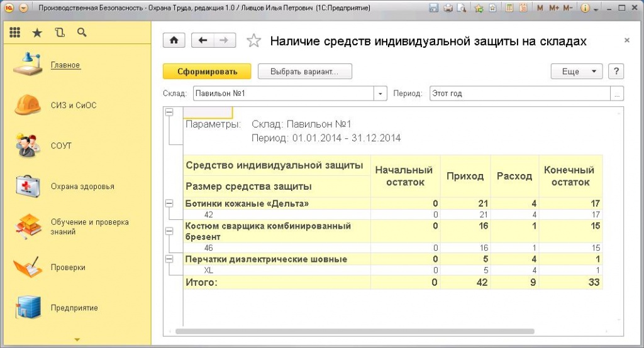This screenshot has height=348, width=644.
Task: Open Print Preview icon
Action: [x=462, y=8]
